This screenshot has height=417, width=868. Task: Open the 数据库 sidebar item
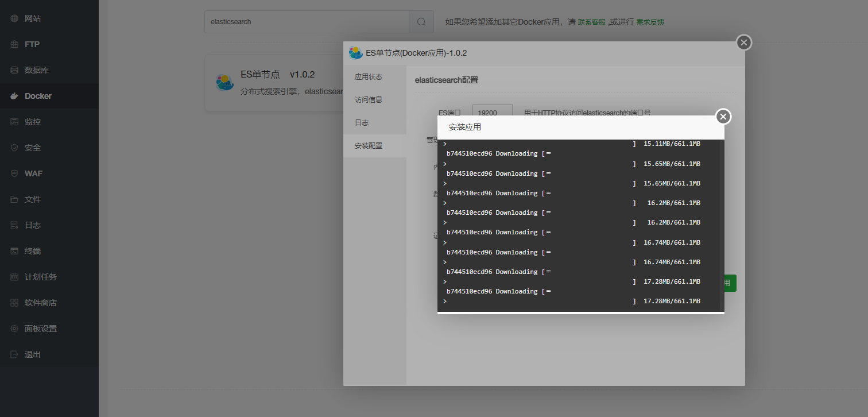tap(49, 70)
